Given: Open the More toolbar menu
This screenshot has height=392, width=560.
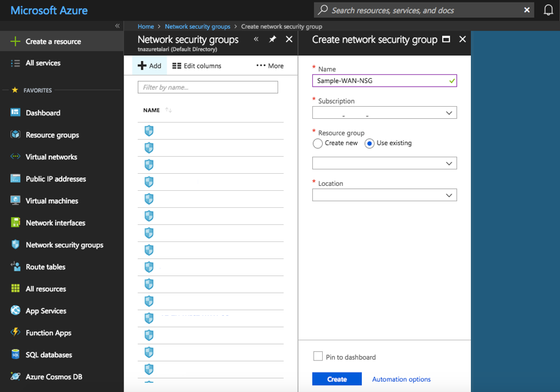Looking at the screenshot, I should pyautogui.click(x=270, y=66).
